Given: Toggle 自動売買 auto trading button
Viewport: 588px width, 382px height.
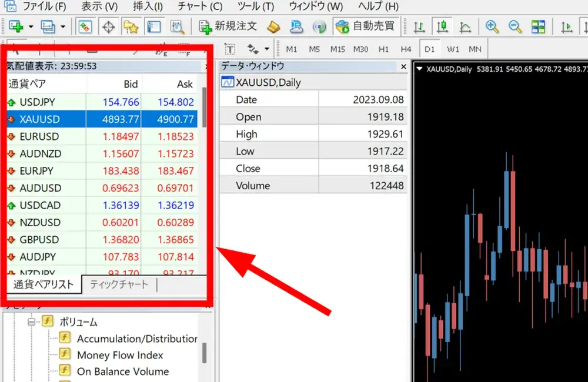Looking at the screenshot, I should [366, 26].
